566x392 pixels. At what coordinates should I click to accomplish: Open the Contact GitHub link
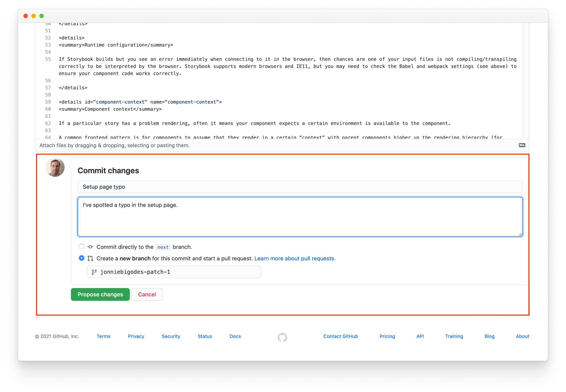point(340,336)
